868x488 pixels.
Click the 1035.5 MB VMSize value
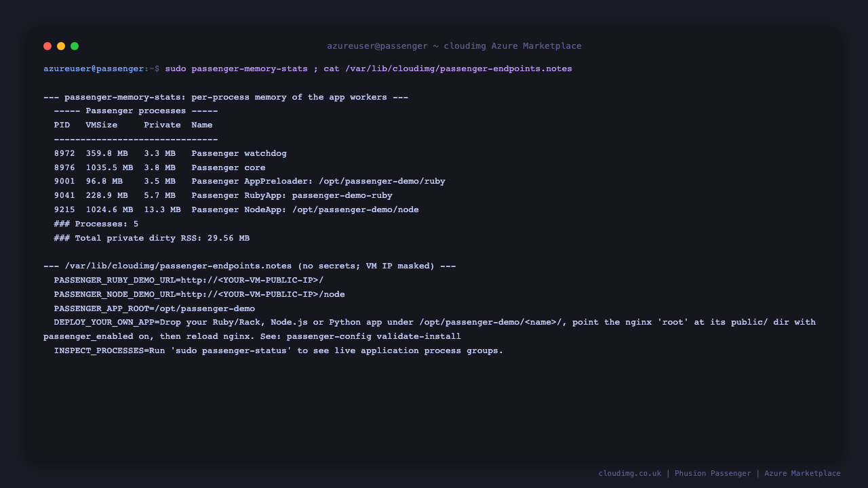110,167
